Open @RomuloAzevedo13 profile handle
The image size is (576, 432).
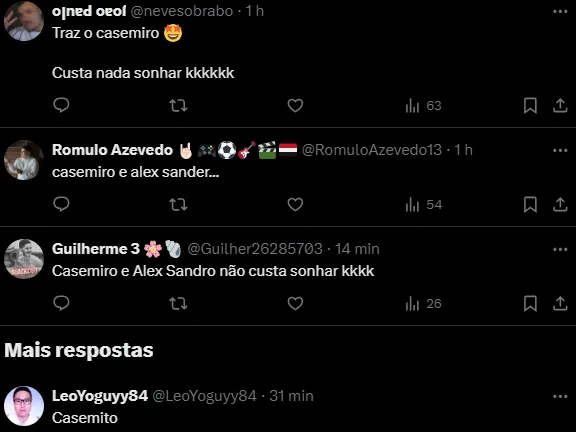pos(372,150)
